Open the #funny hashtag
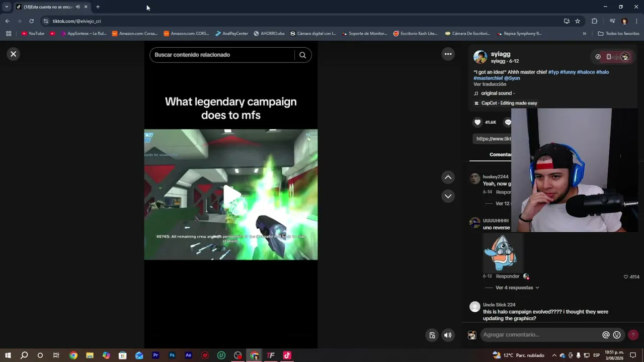The width and height of the screenshot is (644, 362). click(568, 72)
